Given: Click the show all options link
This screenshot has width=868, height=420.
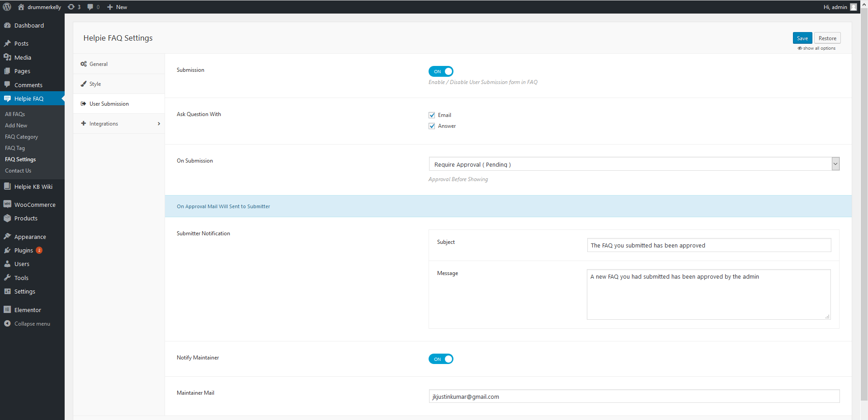Looking at the screenshot, I should (x=819, y=48).
